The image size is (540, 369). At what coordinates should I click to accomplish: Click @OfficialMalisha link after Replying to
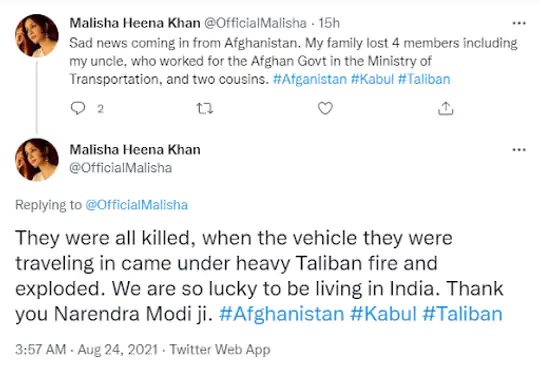click(x=136, y=205)
